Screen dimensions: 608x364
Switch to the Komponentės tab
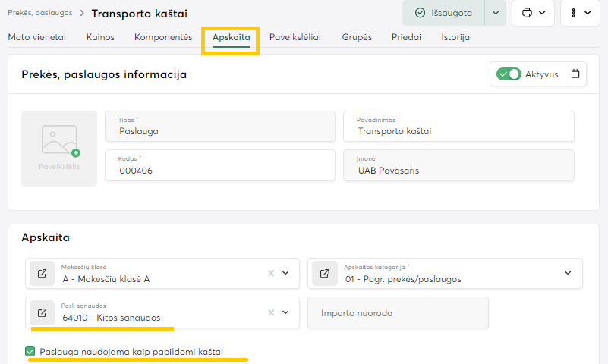(163, 37)
